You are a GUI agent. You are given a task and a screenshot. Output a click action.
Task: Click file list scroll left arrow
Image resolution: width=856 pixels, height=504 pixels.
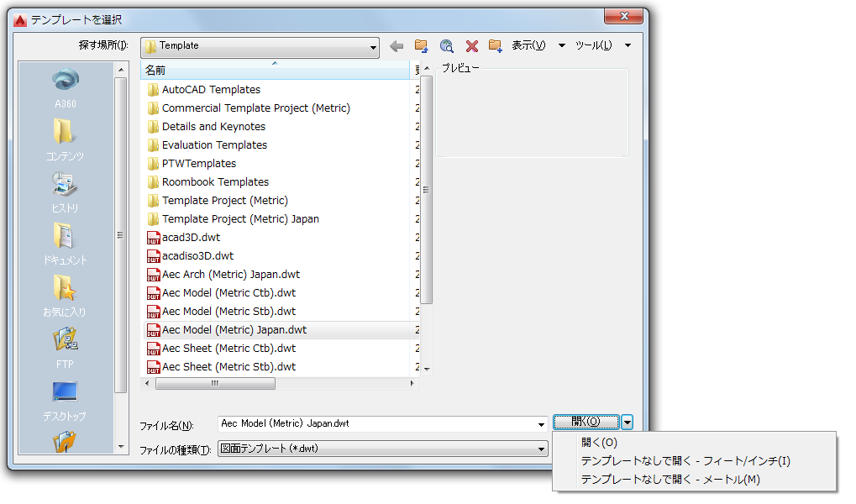(x=147, y=384)
